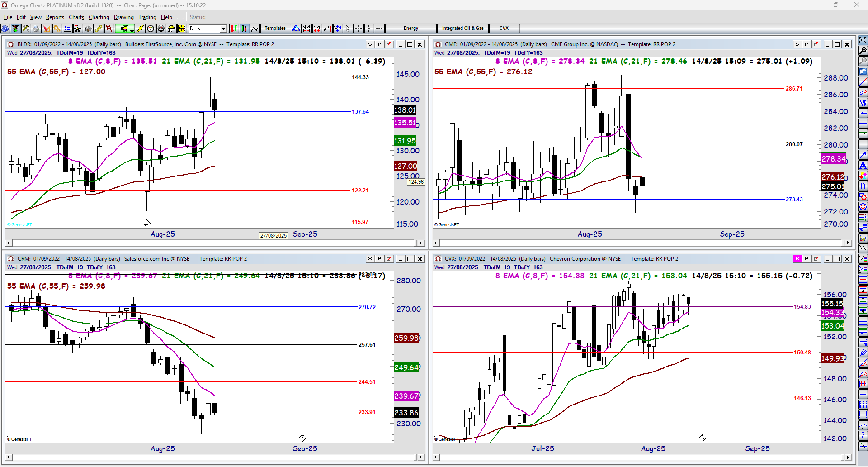Click the Integrated Oil & Gas button

pos(463,29)
